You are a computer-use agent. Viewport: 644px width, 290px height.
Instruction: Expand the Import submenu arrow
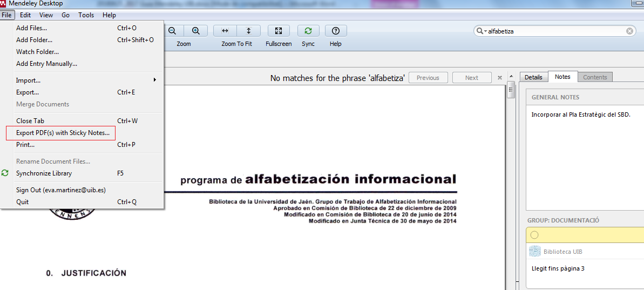click(x=155, y=80)
